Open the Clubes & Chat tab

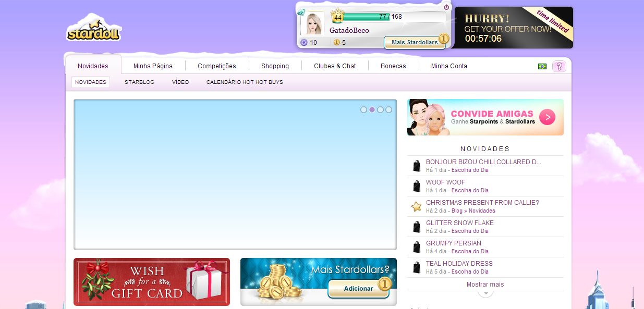coord(335,66)
